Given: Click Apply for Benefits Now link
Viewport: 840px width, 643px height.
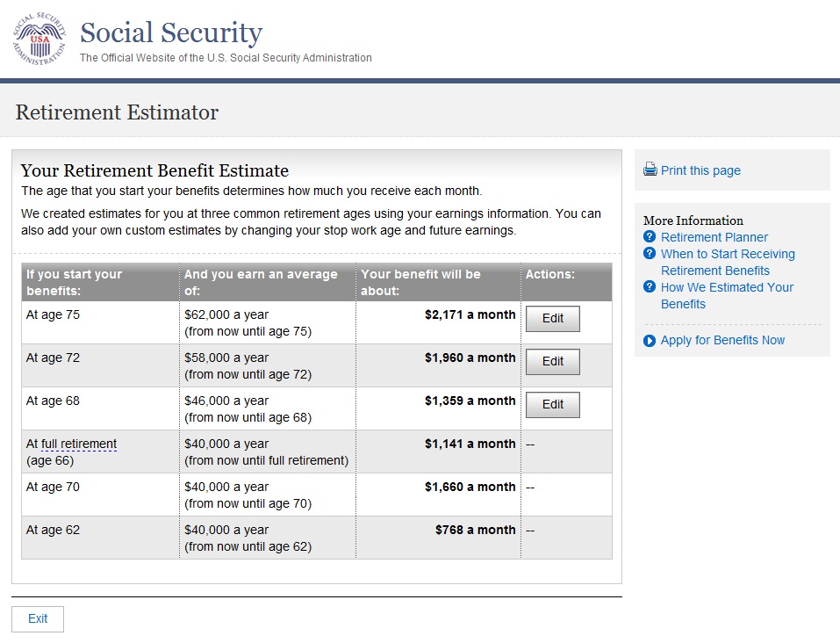Looking at the screenshot, I should (722, 341).
